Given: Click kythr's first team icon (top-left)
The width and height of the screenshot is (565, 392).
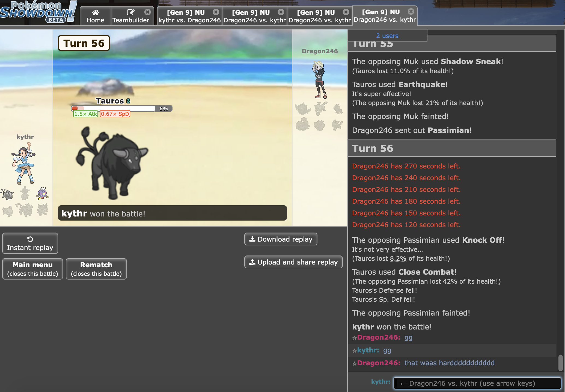Looking at the screenshot, I should click(7, 194).
